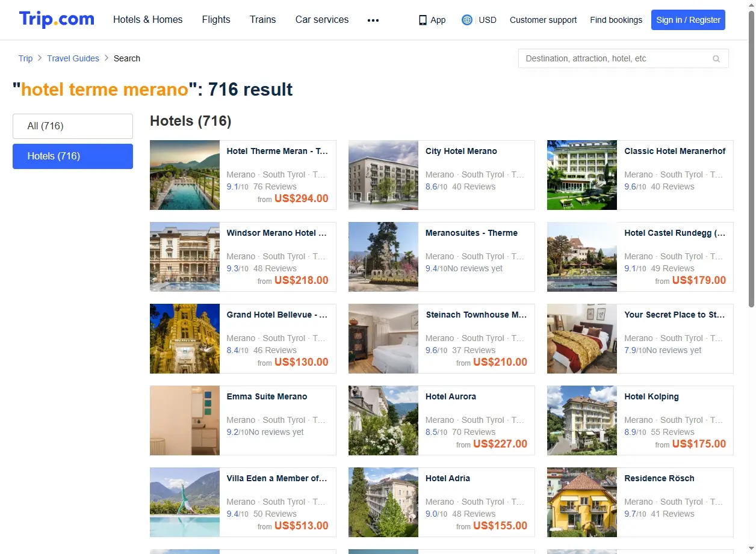Click Hotel Adria title text
756x554 pixels.
pyautogui.click(x=448, y=479)
